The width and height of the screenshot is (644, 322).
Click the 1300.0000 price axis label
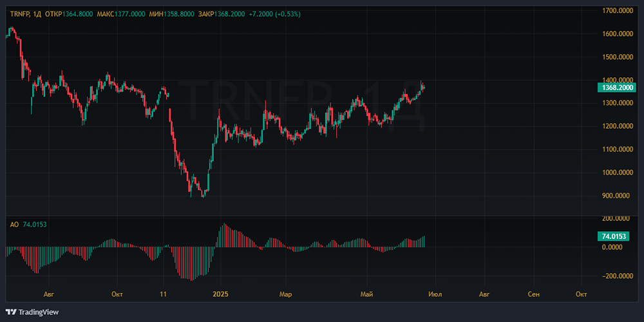click(618, 103)
